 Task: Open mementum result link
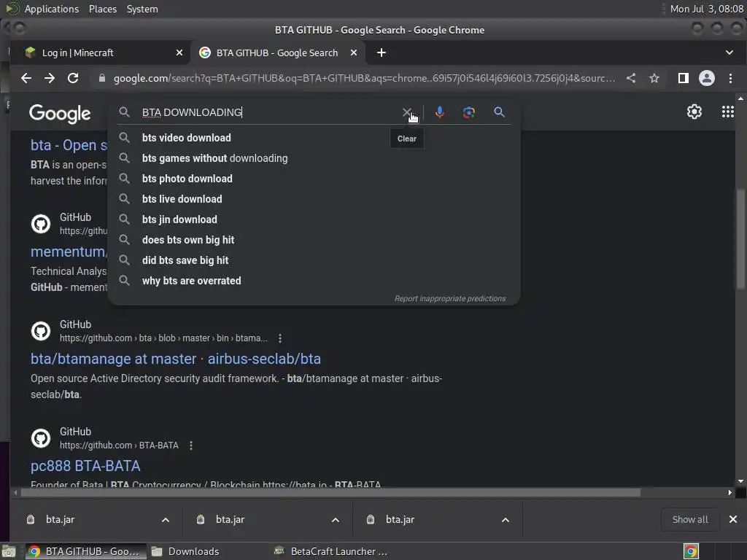69,252
